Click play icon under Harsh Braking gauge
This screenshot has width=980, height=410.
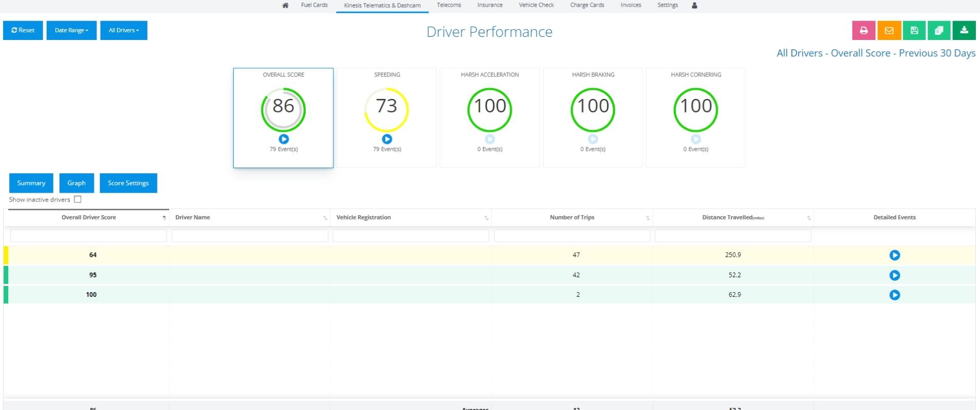[593, 139]
